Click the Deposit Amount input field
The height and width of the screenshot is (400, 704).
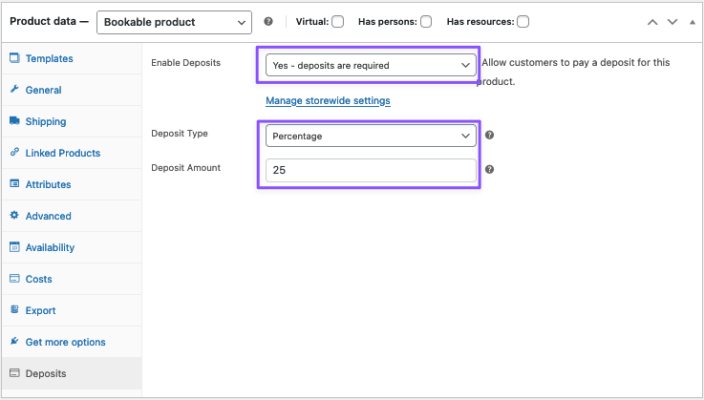[x=370, y=170]
